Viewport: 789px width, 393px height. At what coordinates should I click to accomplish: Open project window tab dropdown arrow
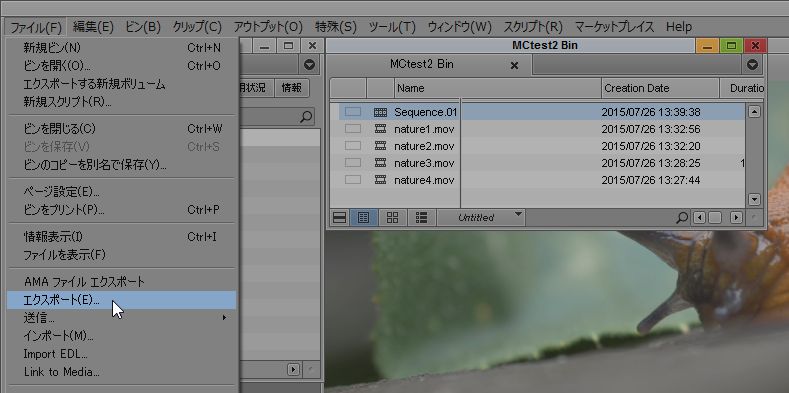309,64
